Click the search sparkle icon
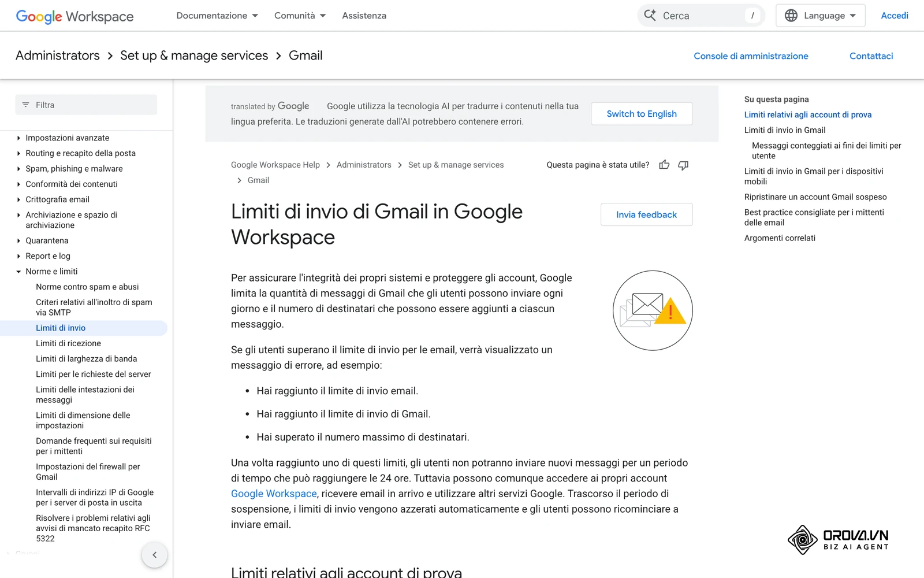Image resolution: width=924 pixels, height=578 pixels. click(650, 16)
